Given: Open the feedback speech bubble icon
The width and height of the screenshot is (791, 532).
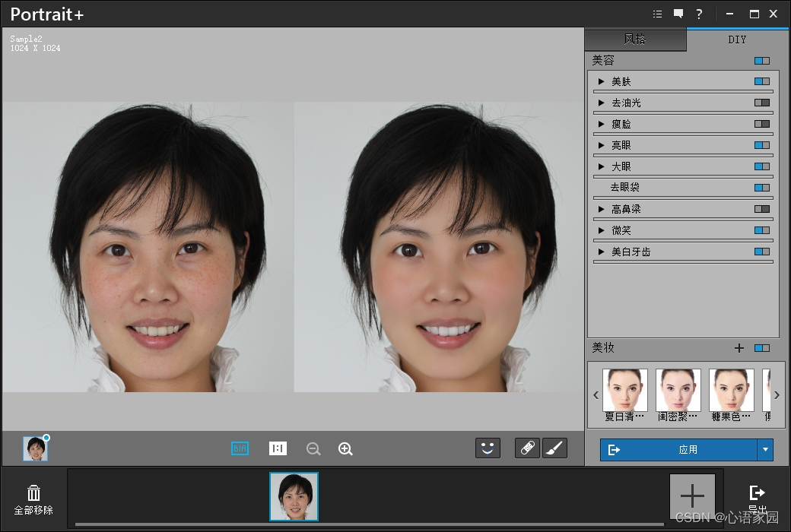Looking at the screenshot, I should [x=678, y=14].
